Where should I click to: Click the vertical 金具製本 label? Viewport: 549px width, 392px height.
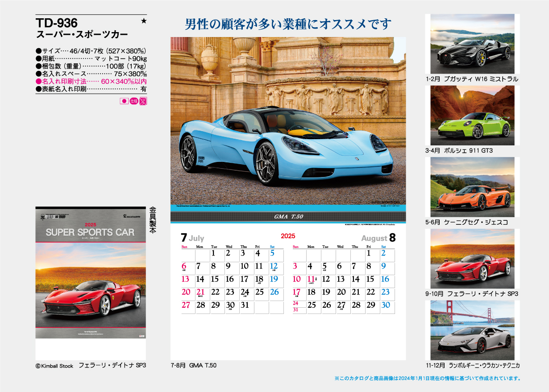[x=153, y=220]
